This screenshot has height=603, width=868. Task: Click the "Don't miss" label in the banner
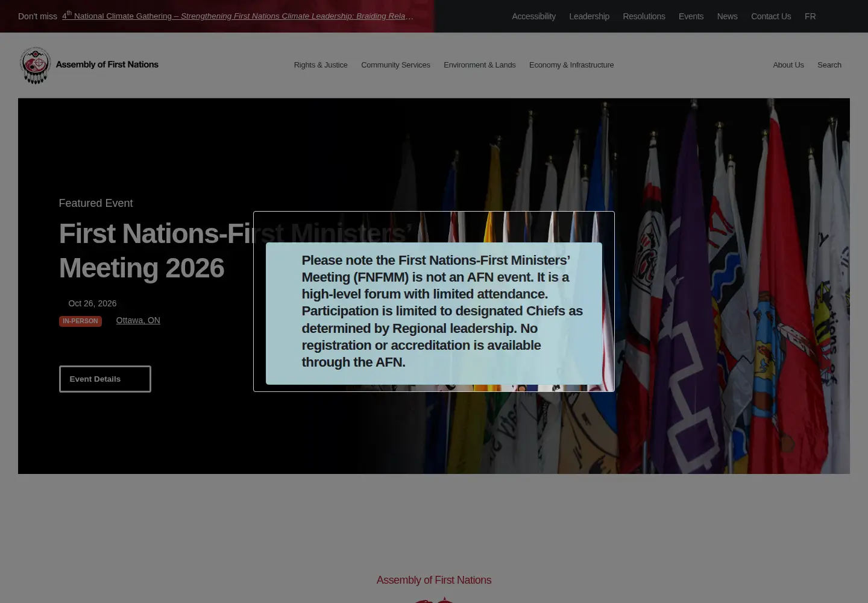click(x=37, y=16)
